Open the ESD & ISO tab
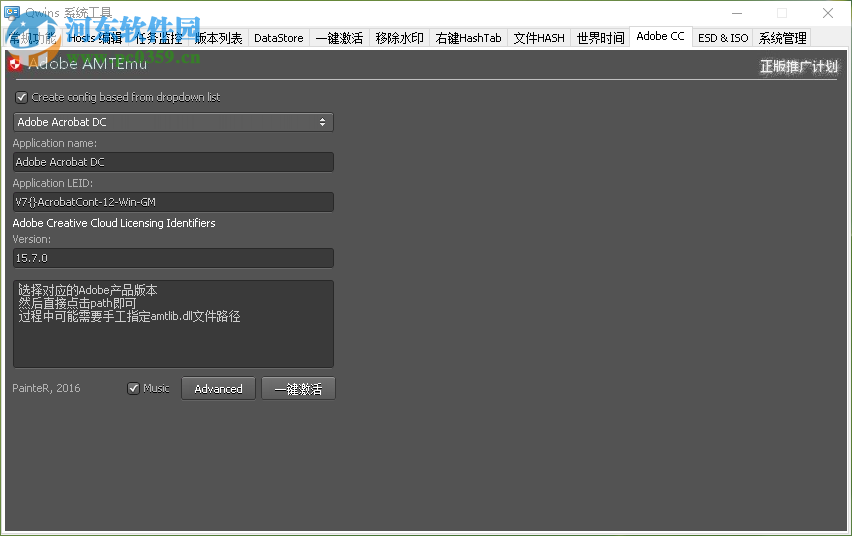Viewport: 852px width, 536px height. click(723, 38)
